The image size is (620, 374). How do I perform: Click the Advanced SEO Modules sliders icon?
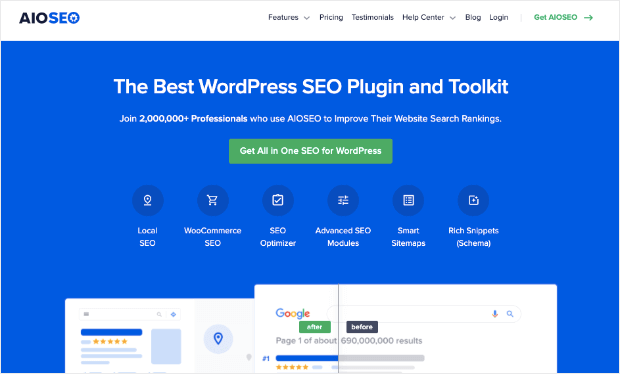coord(343,200)
